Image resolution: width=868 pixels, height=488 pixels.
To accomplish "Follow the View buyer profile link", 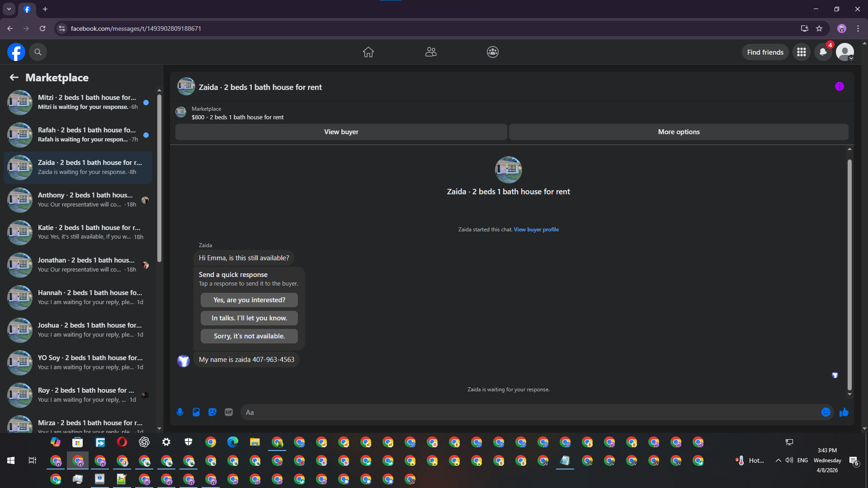I will pos(536,230).
